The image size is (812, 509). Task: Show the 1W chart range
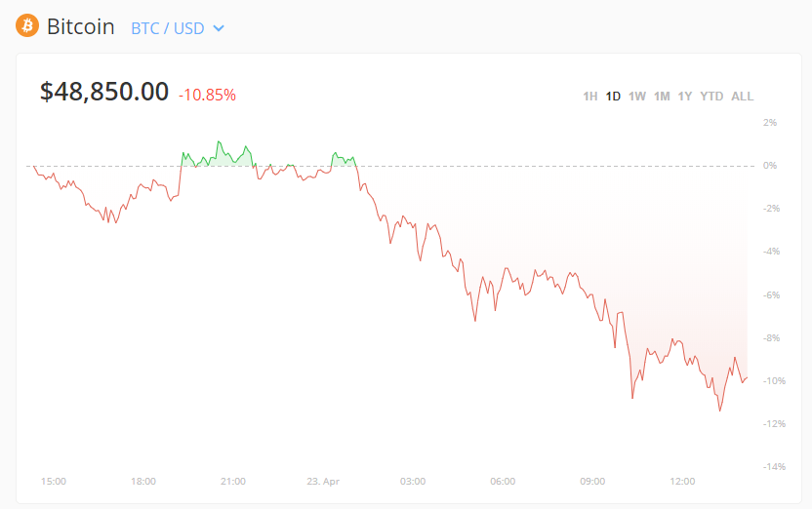pyautogui.click(x=637, y=97)
